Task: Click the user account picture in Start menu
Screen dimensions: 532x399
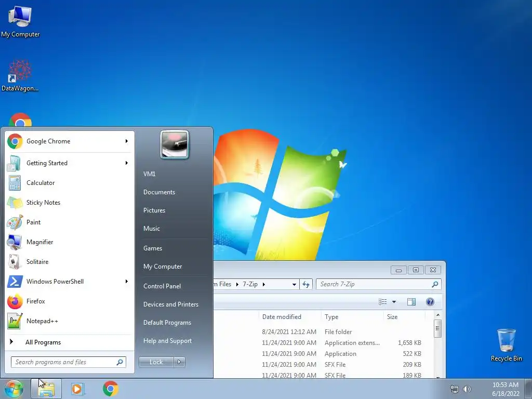Action: (175, 144)
